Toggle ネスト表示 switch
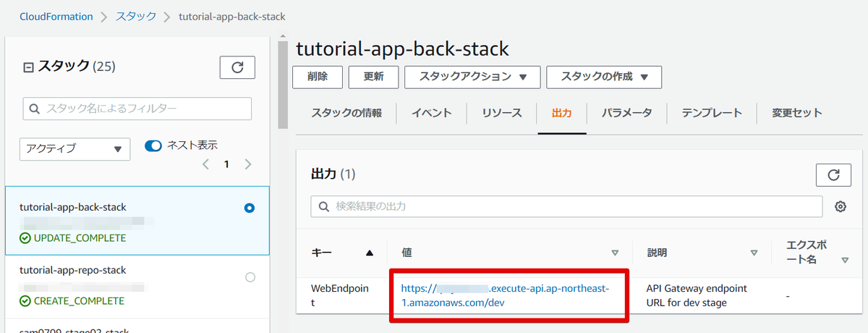The height and width of the screenshot is (333, 868). 153,146
